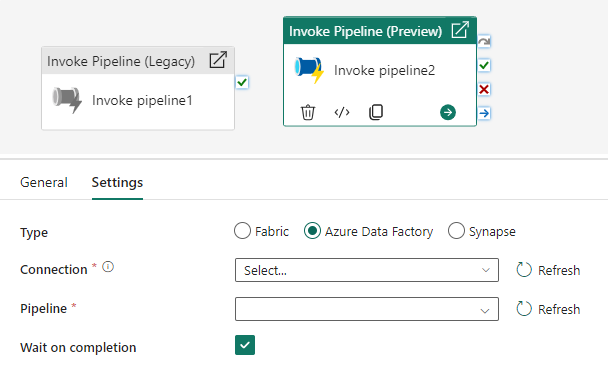
Task: Click Refresh text for Pipeline
Action: [559, 309]
